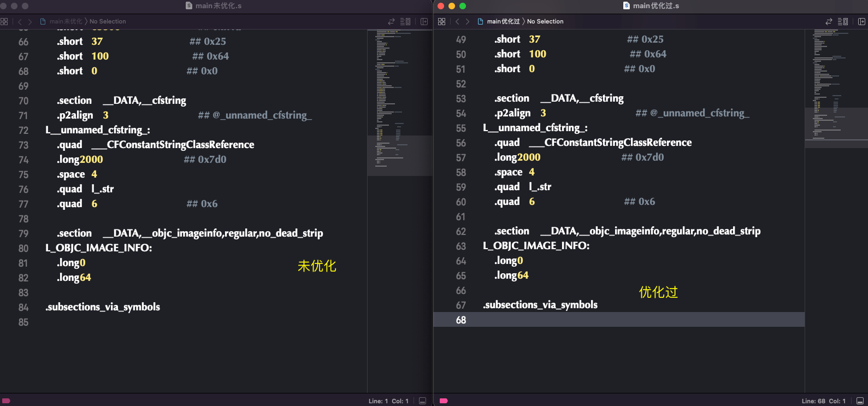The height and width of the screenshot is (406, 868).
Task: Expand No Selection jump bar in right editor
Action: (545, 21)
